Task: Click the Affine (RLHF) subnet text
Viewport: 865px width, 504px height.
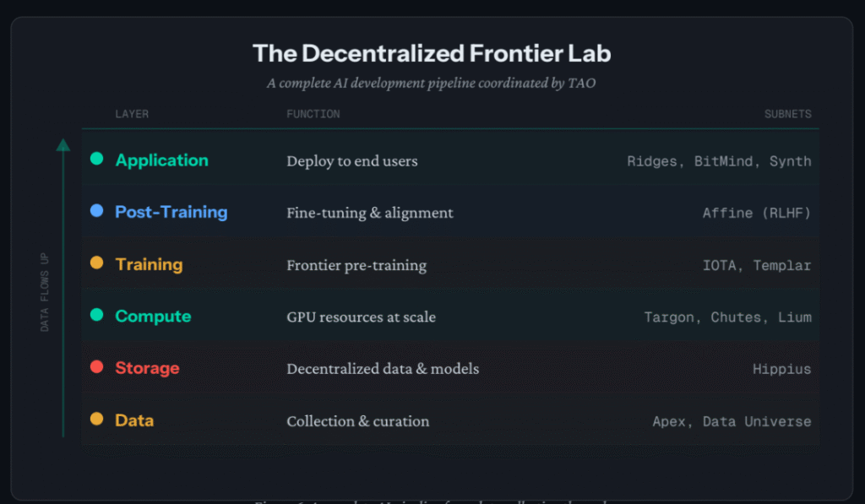Action: click(x=756, y=213)
